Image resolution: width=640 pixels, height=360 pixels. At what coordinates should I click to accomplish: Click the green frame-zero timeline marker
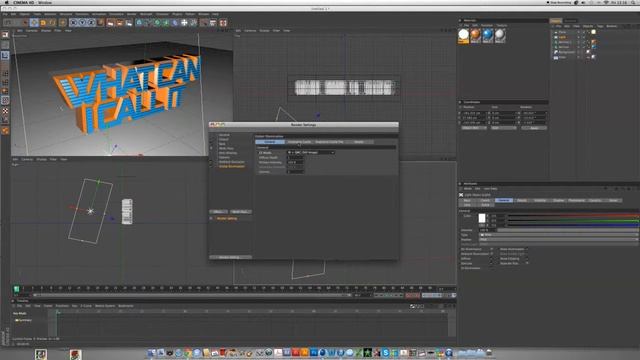pyautogui.click(x=16, y=289)
